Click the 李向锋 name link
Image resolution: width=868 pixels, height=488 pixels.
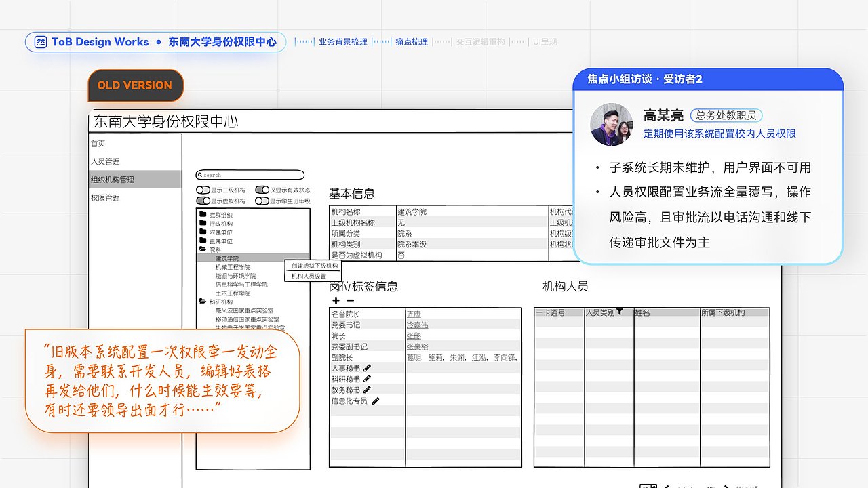coord(505,358)
